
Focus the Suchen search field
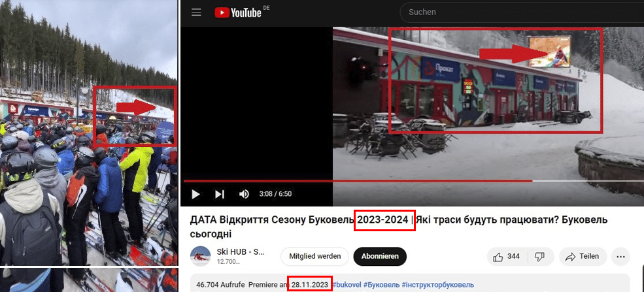click(522, 12)
